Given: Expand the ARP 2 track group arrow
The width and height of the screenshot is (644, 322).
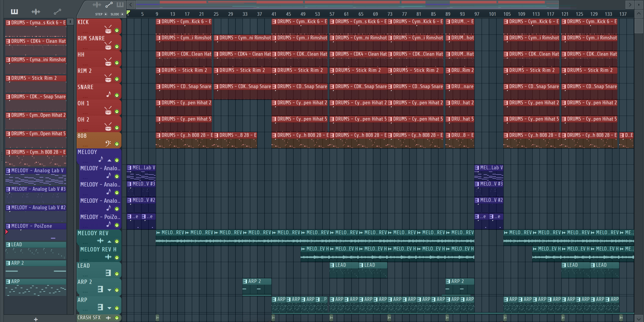Looking at the screenshot, I should [109, 290].
